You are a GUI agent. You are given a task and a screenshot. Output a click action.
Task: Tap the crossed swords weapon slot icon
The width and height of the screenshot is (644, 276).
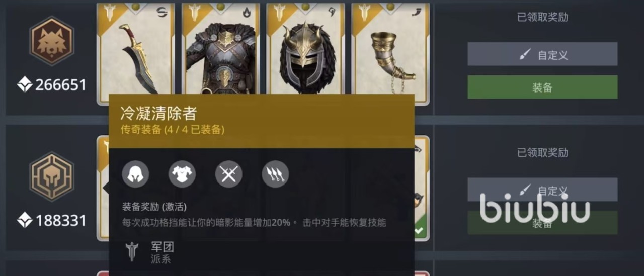(x=229, y=174)
